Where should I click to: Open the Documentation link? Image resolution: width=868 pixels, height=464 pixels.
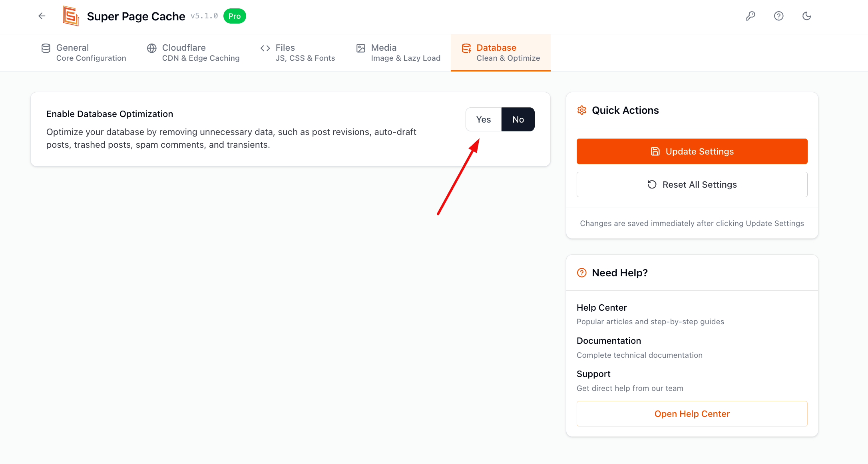[x=609, y=341]
